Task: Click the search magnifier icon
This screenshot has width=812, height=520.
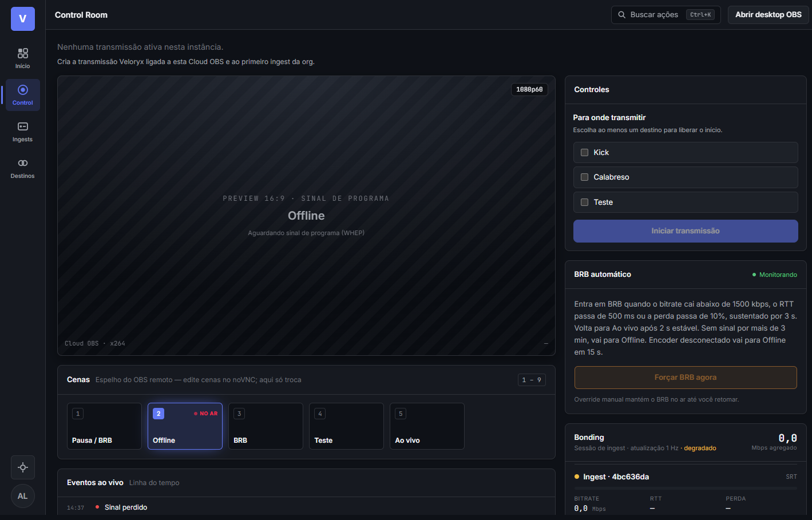Action: coord(621,15)
